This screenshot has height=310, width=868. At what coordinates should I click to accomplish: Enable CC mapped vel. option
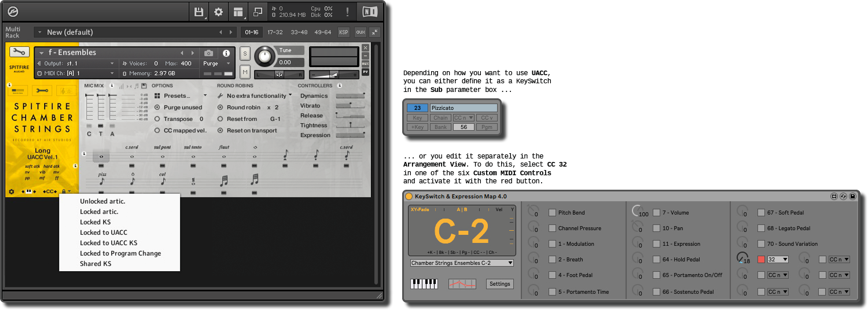click(x=157, y=131)
